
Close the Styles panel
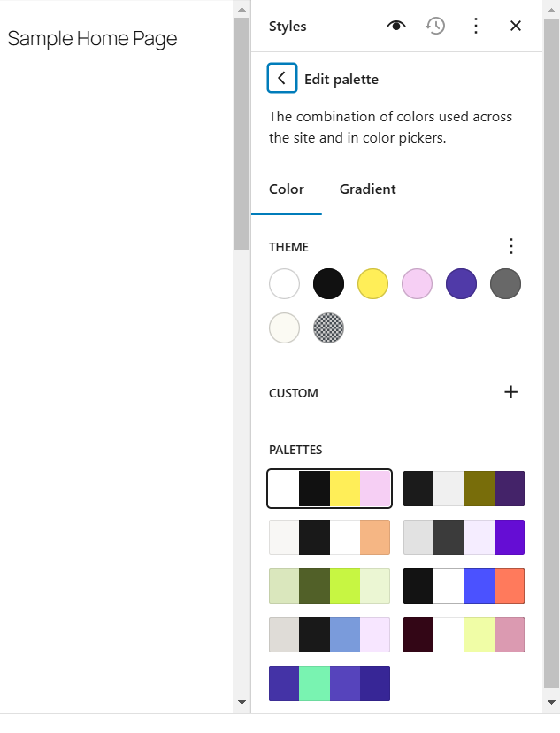click(516, 26)
